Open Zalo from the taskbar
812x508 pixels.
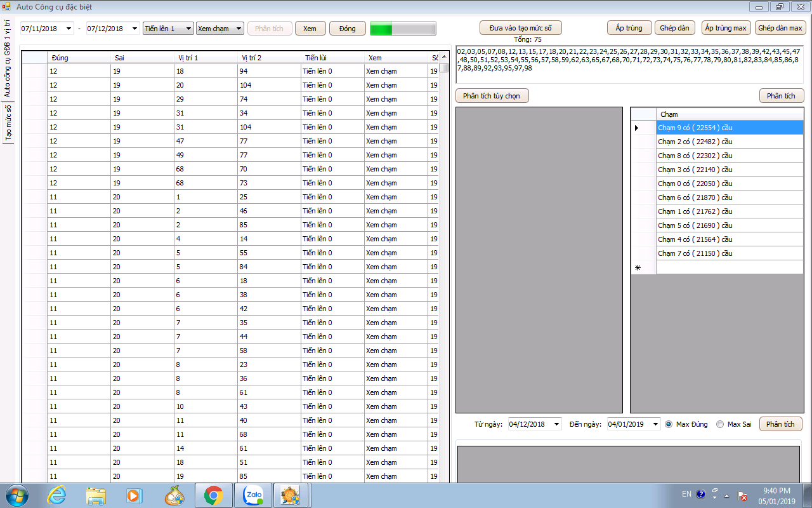point(253,495)
